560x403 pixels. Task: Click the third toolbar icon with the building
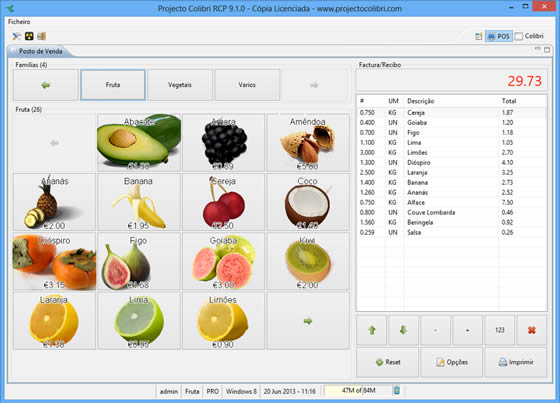click(41, 36)
